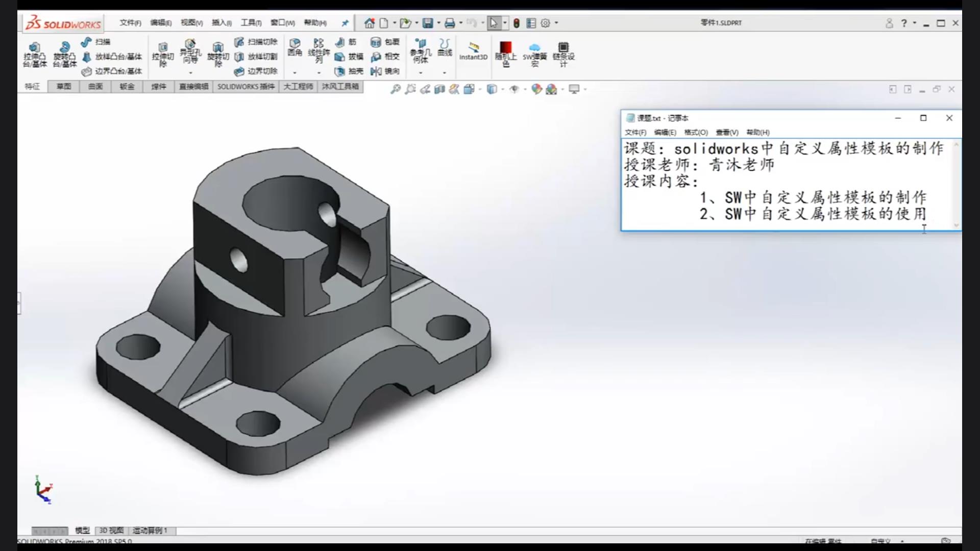This screenshot has width=980, height=551.
Task: Open the Reference Geometry (参考几何体) tool
Action: click(421, 51)
